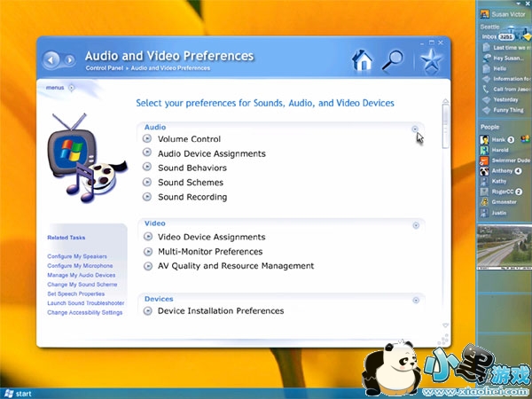Click the traffic camera thumbnail in sidebar

(x=502, y=246)
